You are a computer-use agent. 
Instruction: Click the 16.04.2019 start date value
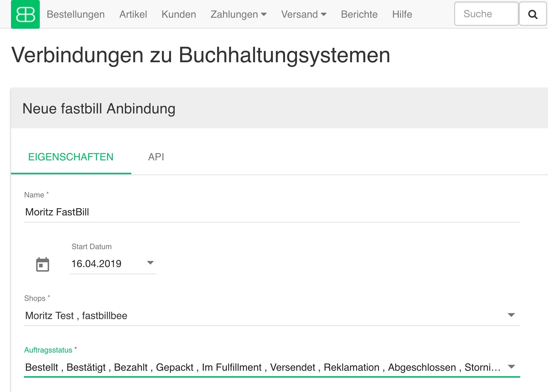tap(96, 263)
